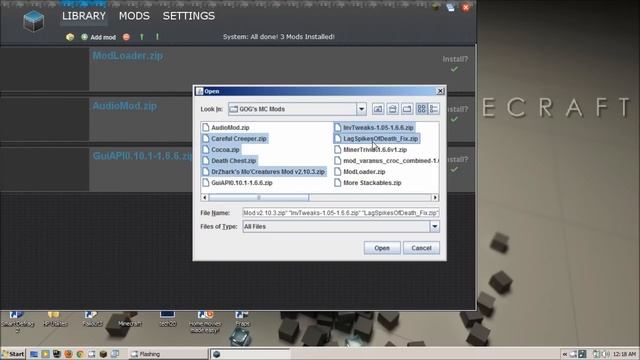Screen dimensions: 640x360
Task: Click the Windows Start button
Action: point(13,354)
